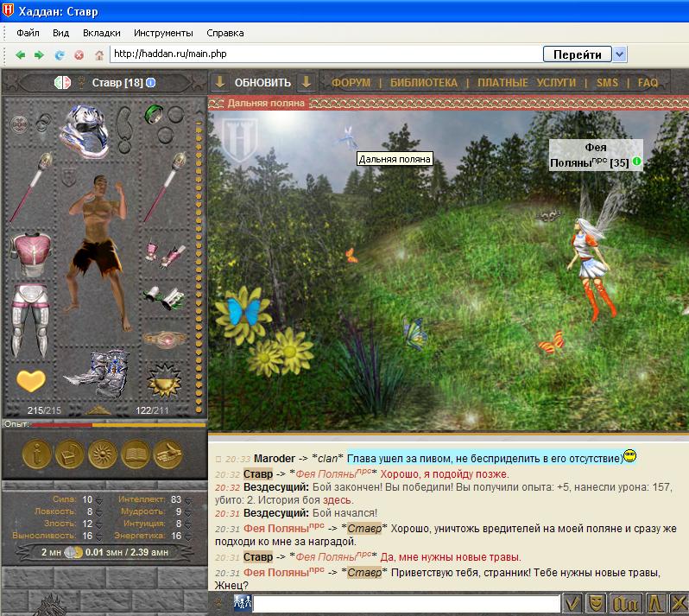Click the arrow next to Энергетика
Screen dimensions: 689x616
pyautogui.click(x=188, y=537)
